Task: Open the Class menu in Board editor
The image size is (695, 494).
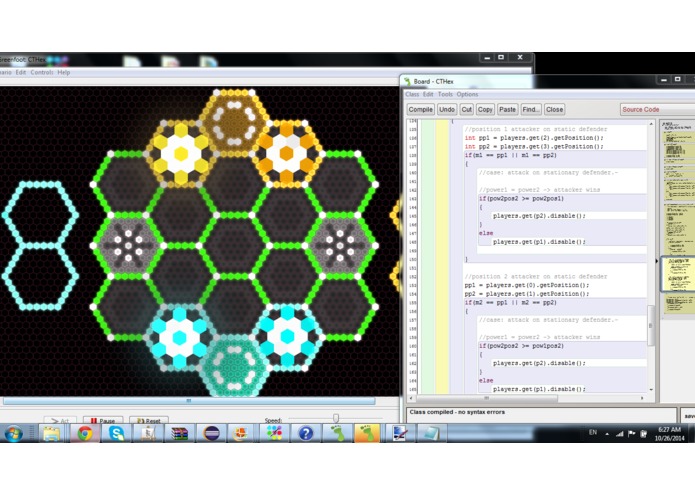Action: tap(412, 94)
